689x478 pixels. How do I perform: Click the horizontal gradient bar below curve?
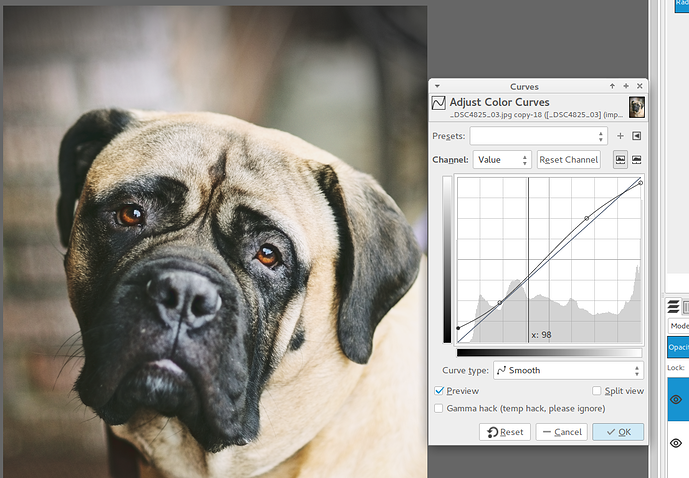(549, 353)
